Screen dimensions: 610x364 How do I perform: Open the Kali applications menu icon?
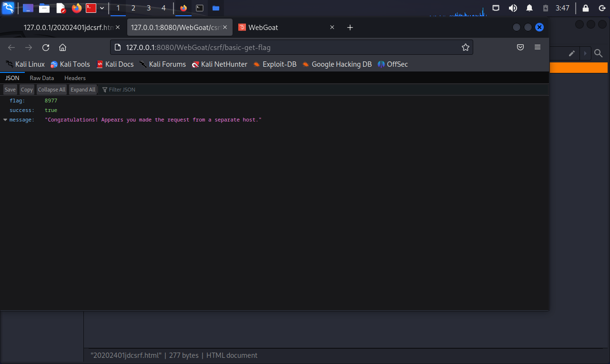[x=8, y=8]
